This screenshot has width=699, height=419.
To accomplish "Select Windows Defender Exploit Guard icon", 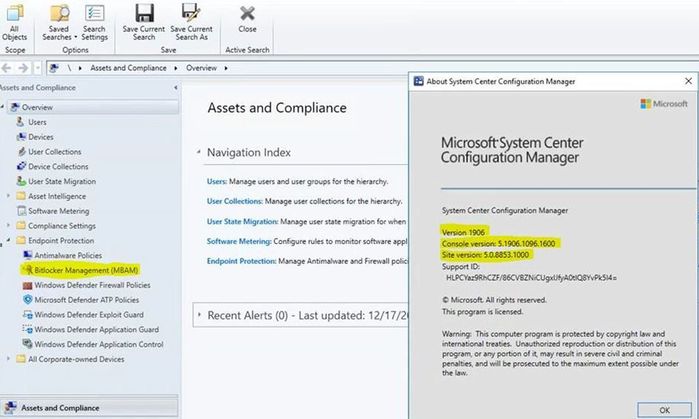I will click(x=28, y=314).
